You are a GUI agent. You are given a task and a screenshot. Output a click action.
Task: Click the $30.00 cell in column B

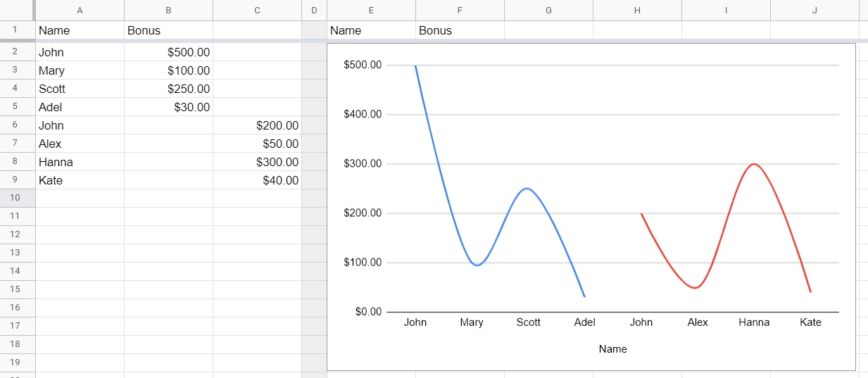tap(168, 107)
